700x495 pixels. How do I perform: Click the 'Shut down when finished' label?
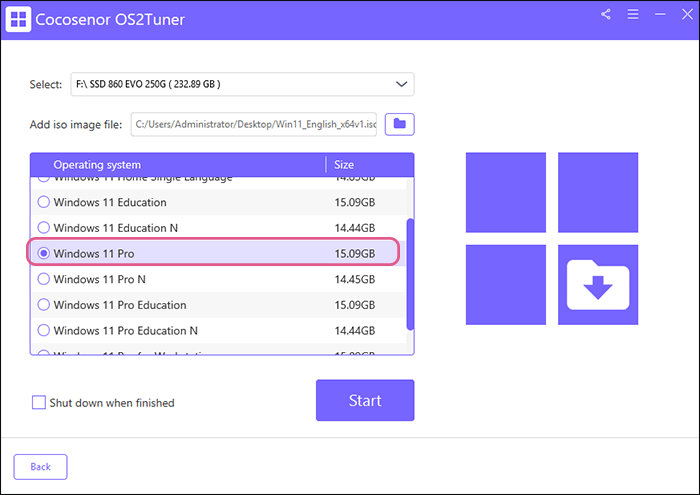click(x=112, y=403)
